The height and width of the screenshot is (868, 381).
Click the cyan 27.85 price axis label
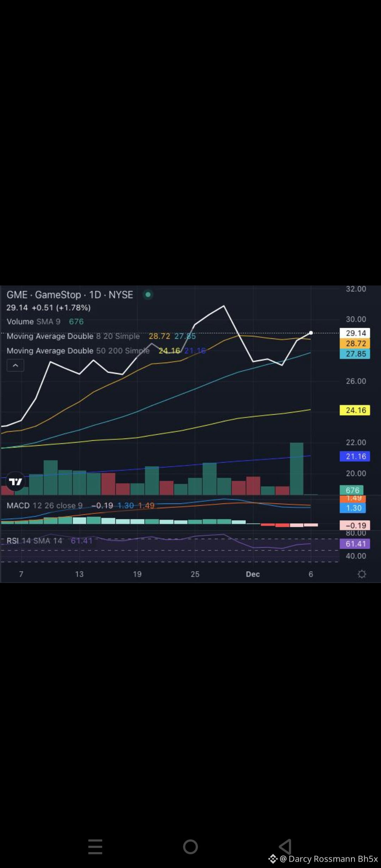coord(355,354)
